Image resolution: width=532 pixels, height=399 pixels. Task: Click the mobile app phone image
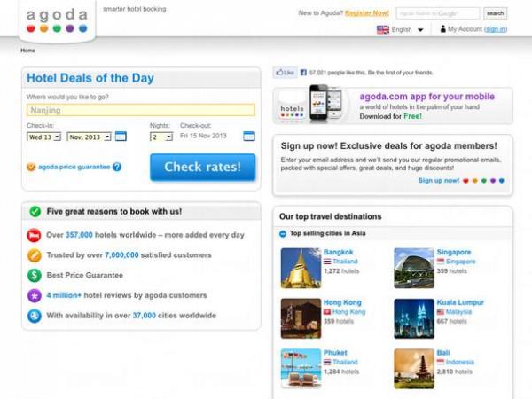click(323, 104)
